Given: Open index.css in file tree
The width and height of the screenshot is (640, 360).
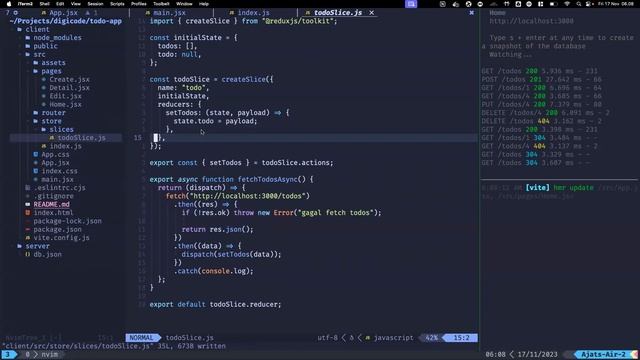Looking at the screenshot, I should (59, 171).
